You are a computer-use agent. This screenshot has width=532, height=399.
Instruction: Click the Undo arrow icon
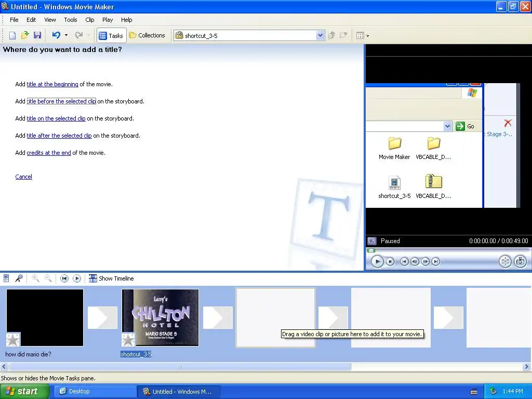click(56, 35)
